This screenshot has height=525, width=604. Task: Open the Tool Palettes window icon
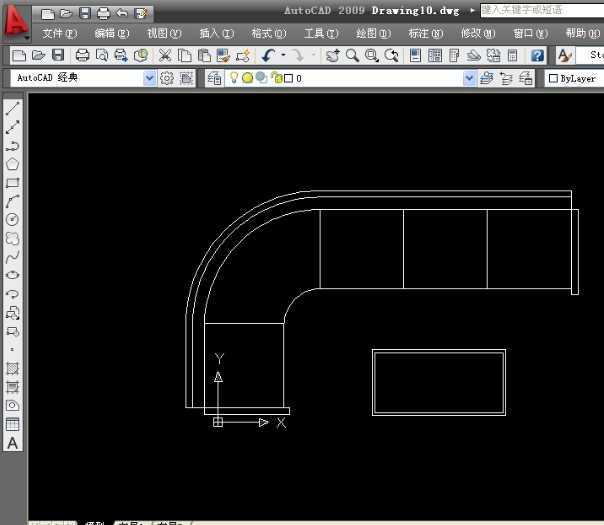pos(454,56)
